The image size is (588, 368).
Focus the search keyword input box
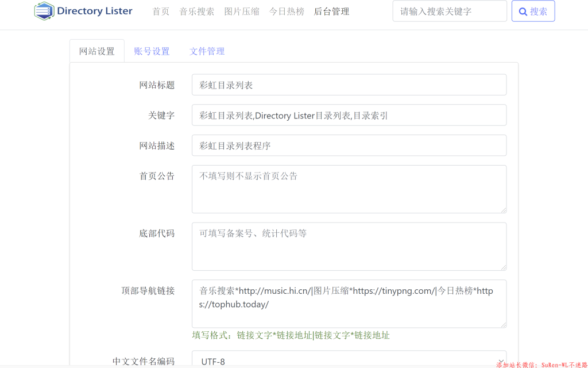[450, 11]
